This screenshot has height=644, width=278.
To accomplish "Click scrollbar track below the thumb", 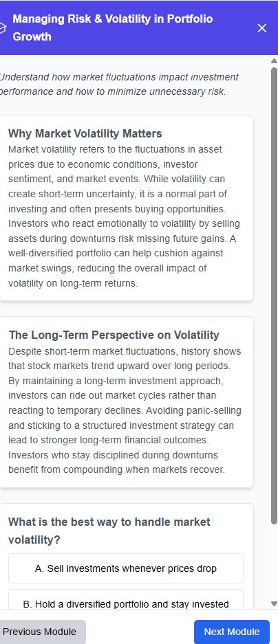I will [x=275, y=562].
